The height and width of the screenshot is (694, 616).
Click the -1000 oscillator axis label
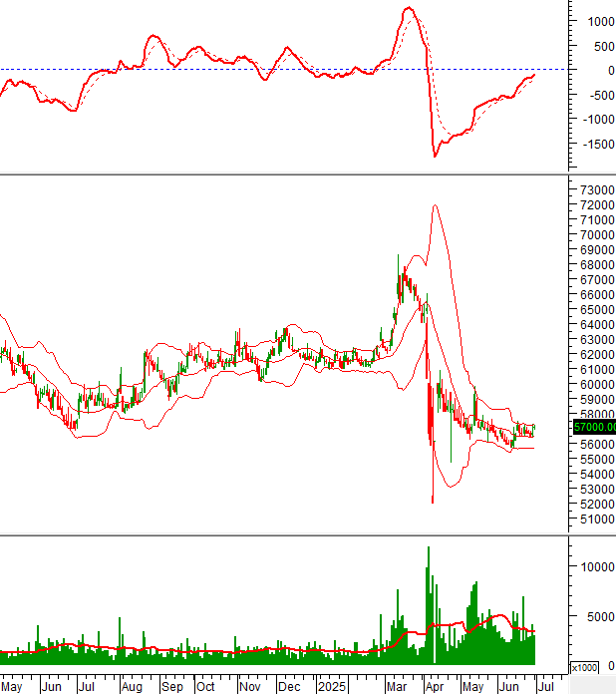pos(599,120)
